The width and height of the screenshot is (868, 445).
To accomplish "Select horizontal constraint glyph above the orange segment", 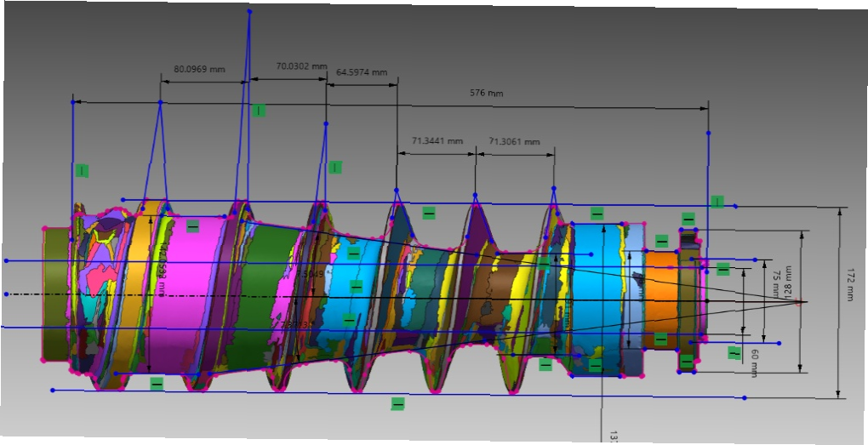I will (x=661, y=242).
